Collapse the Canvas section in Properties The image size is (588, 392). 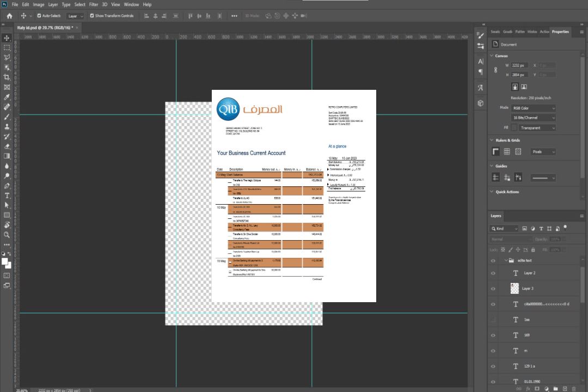(492, 56)
